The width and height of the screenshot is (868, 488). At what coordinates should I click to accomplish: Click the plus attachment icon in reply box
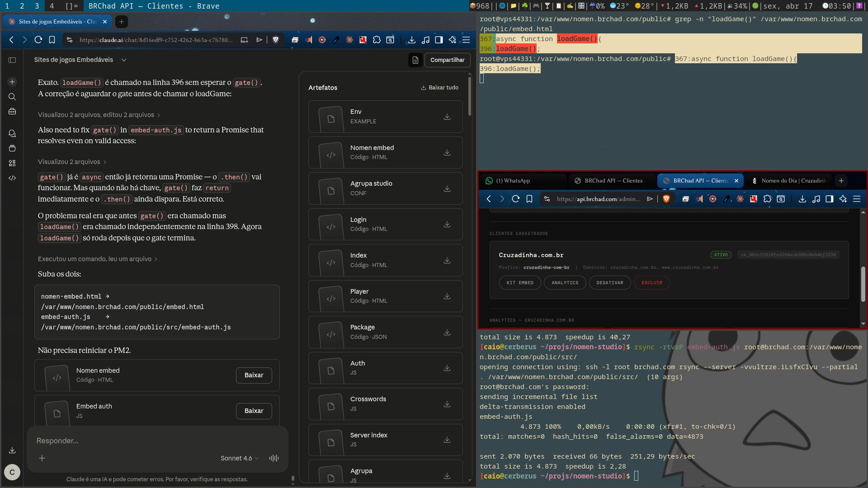point(42,458)
